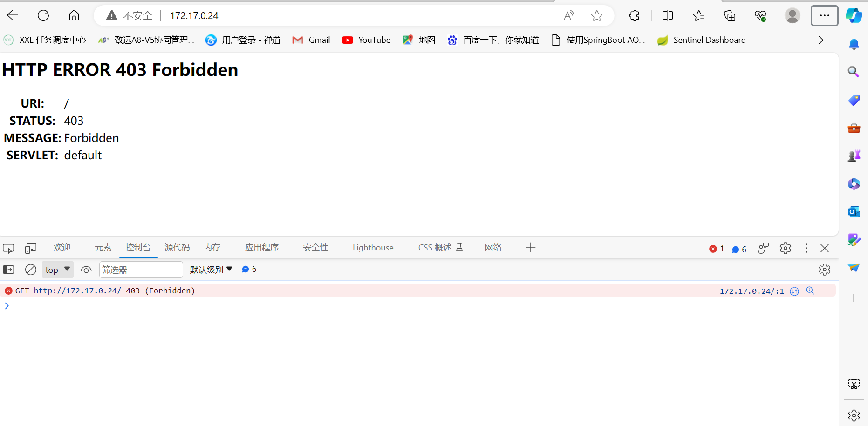Open the top context dropdown
The width and height of the screenshot is (868, 426).
[x=58, y=270]
